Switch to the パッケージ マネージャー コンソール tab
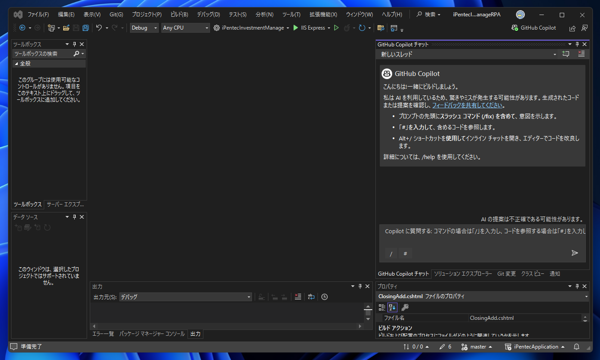Image resolution: width=600 pixels, height=360 pixels. (x=152, y=334)
